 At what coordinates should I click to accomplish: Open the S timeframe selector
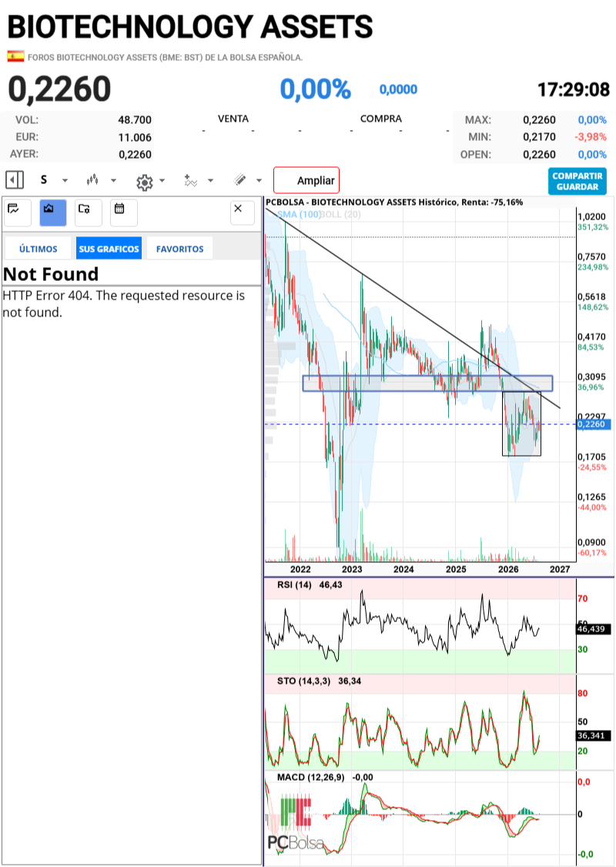(x=44, y=180)
